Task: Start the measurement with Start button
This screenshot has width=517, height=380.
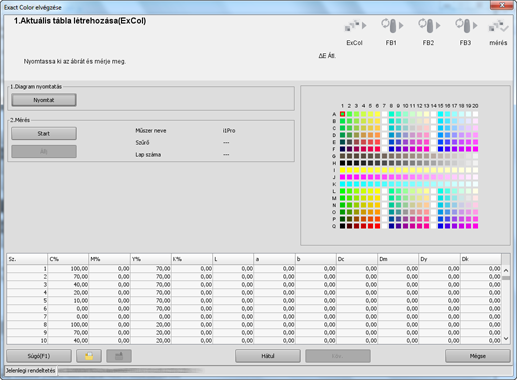Action: [x=44, y=134]
